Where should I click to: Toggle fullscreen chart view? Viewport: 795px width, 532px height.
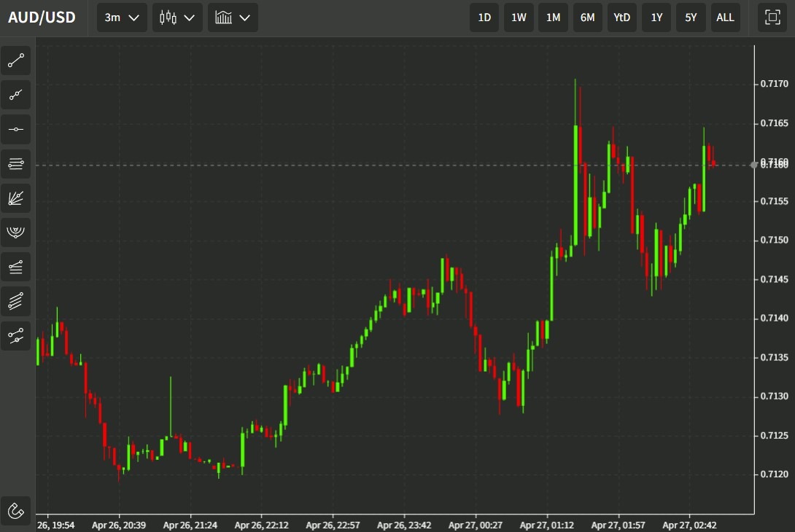click(x=772, y=17)
